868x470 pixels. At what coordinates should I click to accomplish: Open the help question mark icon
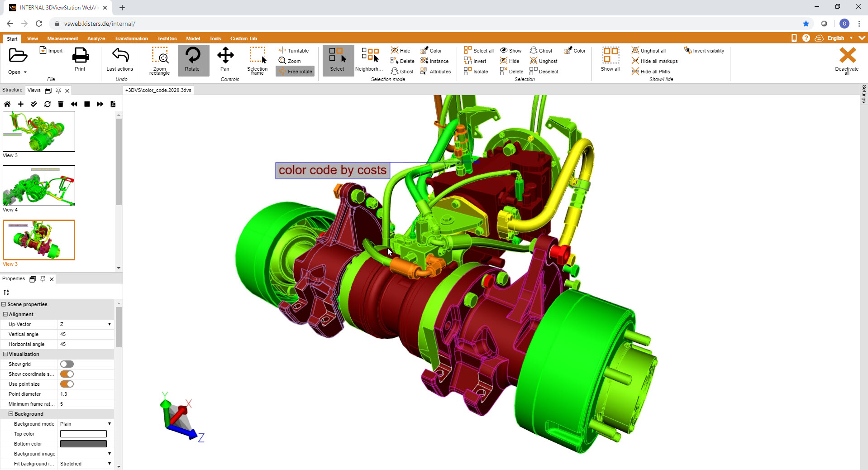(x=806, y=38)
